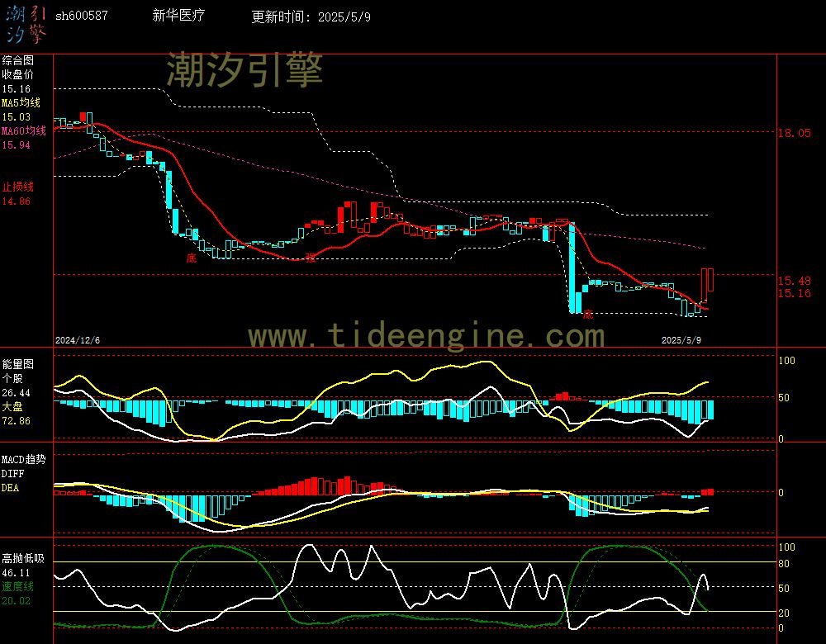Select the 大盘 value 72.86

tap(17, 421)
